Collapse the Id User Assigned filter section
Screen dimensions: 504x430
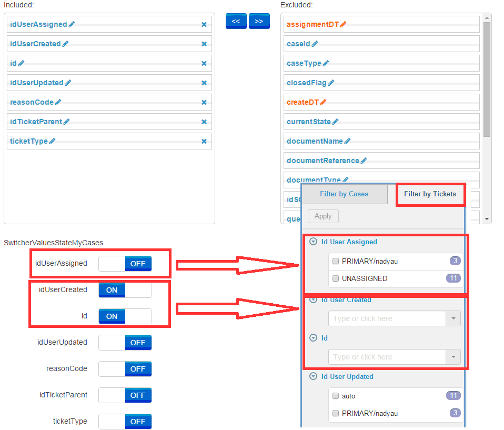pos(313,242)
